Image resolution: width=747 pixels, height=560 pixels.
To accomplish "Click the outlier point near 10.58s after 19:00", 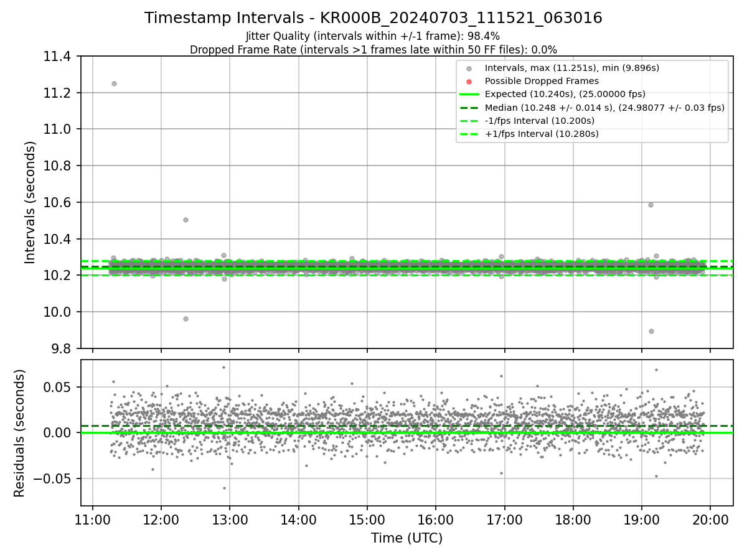I will pos(651,205).
